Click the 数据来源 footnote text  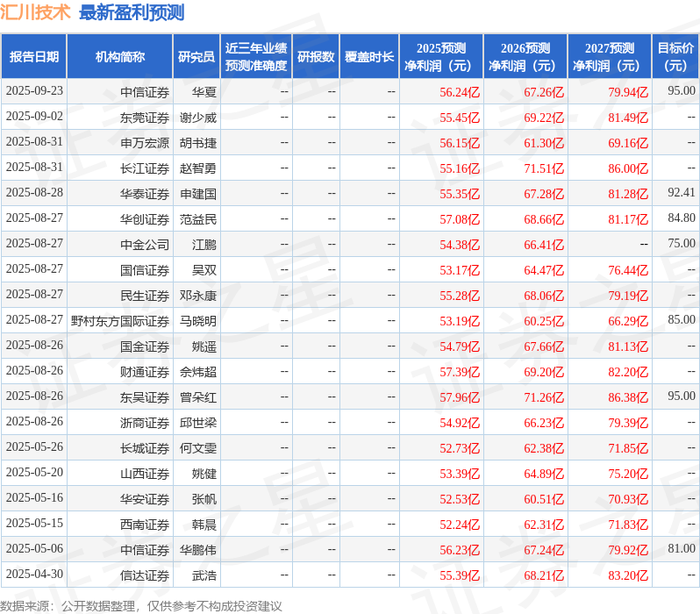pos(141,606)
